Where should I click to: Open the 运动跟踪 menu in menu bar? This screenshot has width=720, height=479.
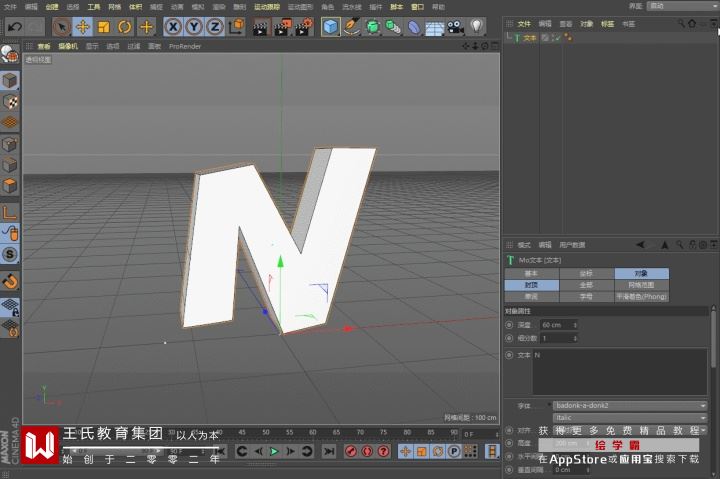267,7
